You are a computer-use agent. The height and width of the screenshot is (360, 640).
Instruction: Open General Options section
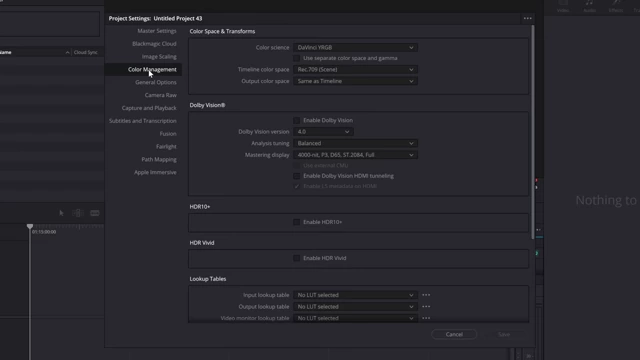(156, 82)
